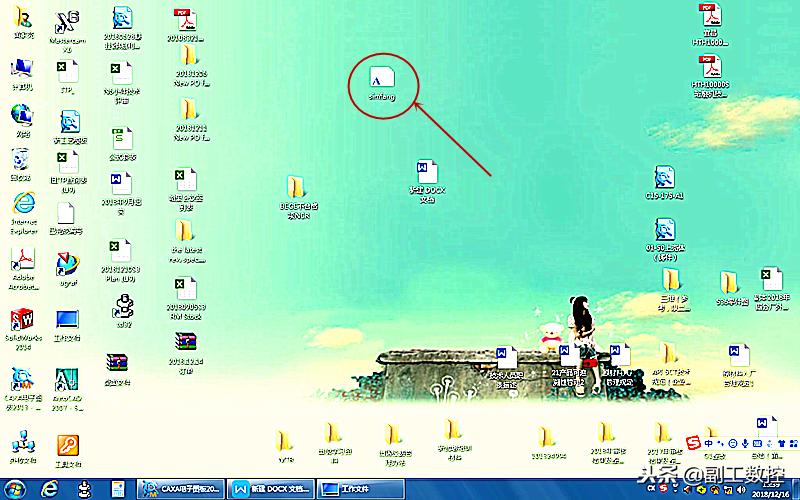Select the Computer (计算机) desktop icon
The image size is (800, 500).
click(22, 74)
